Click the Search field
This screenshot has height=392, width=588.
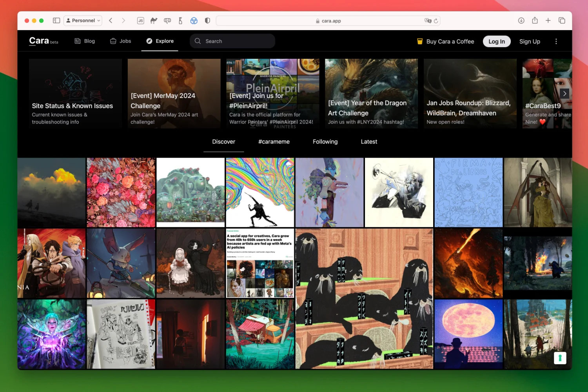point(232,41)
